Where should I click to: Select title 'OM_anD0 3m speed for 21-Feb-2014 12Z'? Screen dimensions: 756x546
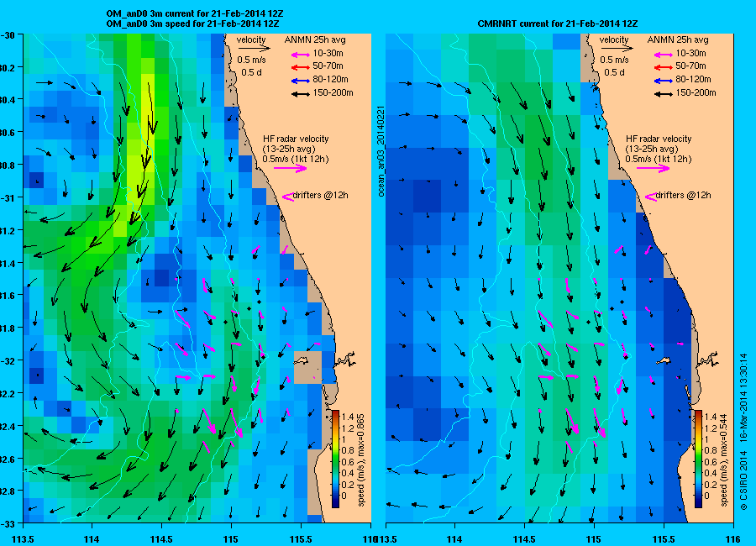tap(192, 24)
